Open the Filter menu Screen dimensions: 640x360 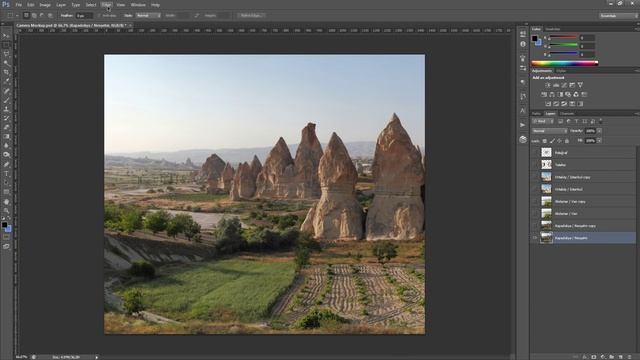tap(107, 5)
